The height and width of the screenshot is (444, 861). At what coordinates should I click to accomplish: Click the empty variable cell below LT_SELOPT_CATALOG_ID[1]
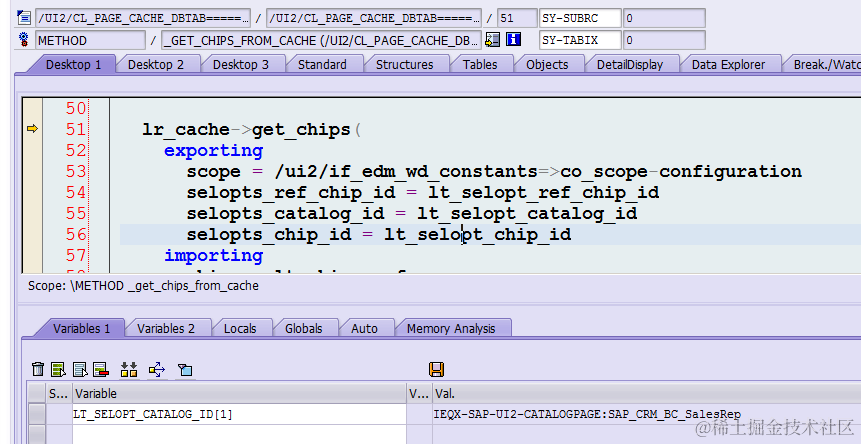239,434
